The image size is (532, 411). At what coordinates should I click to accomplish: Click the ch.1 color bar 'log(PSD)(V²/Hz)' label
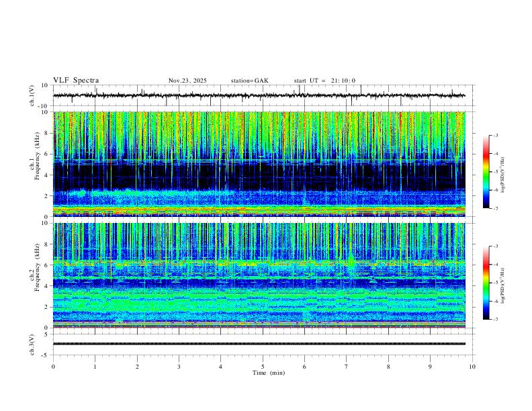point(502,175)
